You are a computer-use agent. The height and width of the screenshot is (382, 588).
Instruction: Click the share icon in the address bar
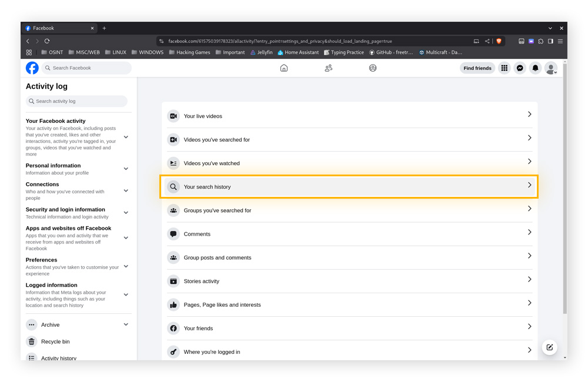pos(487,41)
